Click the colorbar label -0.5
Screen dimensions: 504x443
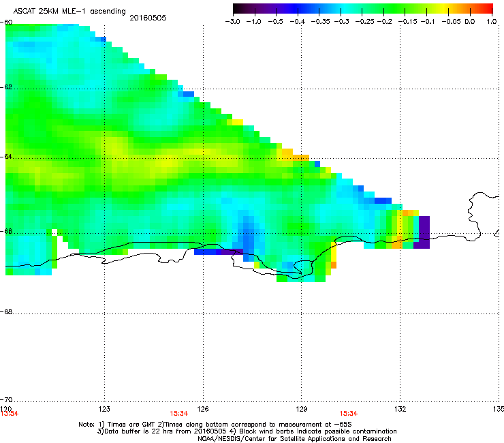click(275, 22)
